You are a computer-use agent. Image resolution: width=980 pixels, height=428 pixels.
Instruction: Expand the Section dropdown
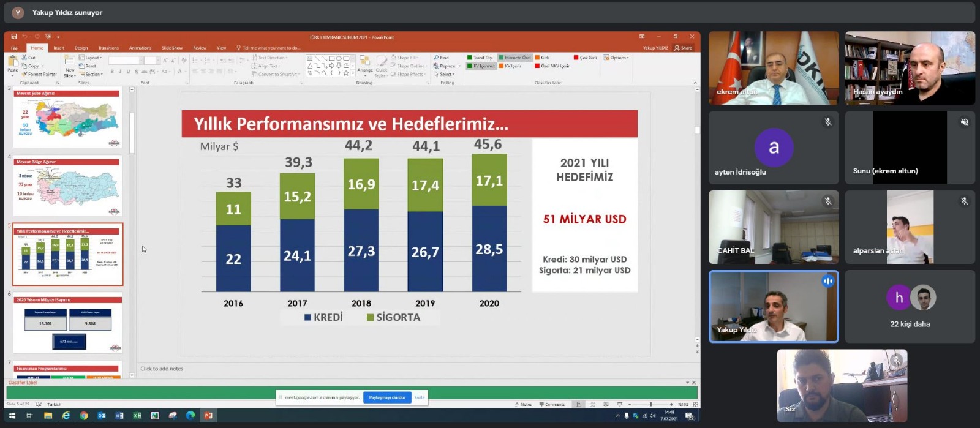[91, 75]
